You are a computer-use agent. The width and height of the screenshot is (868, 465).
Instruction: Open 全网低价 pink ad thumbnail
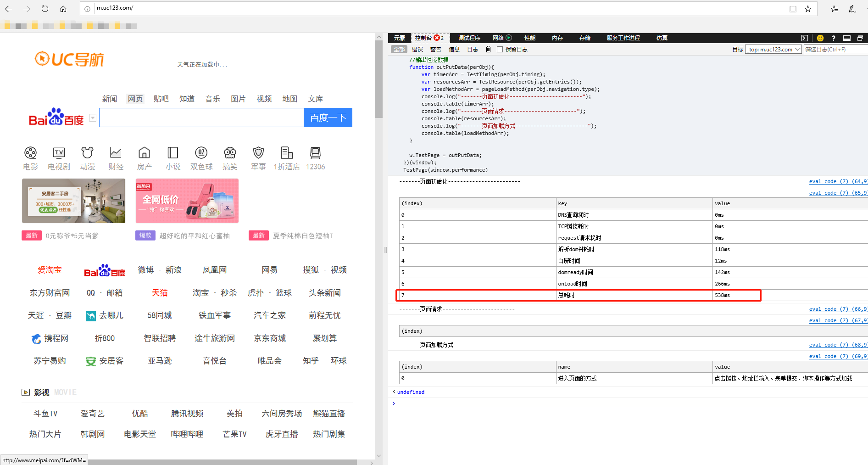pyautogui.click(x=187, y=201)
